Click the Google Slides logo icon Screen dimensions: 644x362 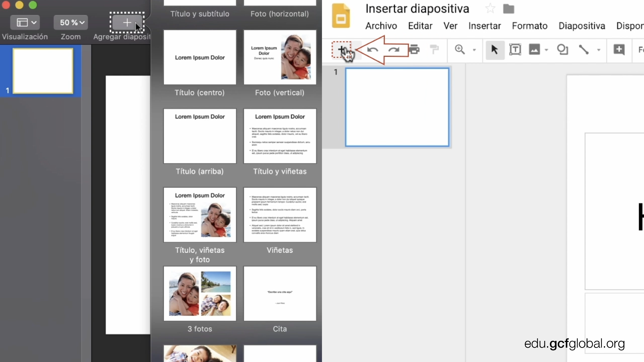click(340, 15)
